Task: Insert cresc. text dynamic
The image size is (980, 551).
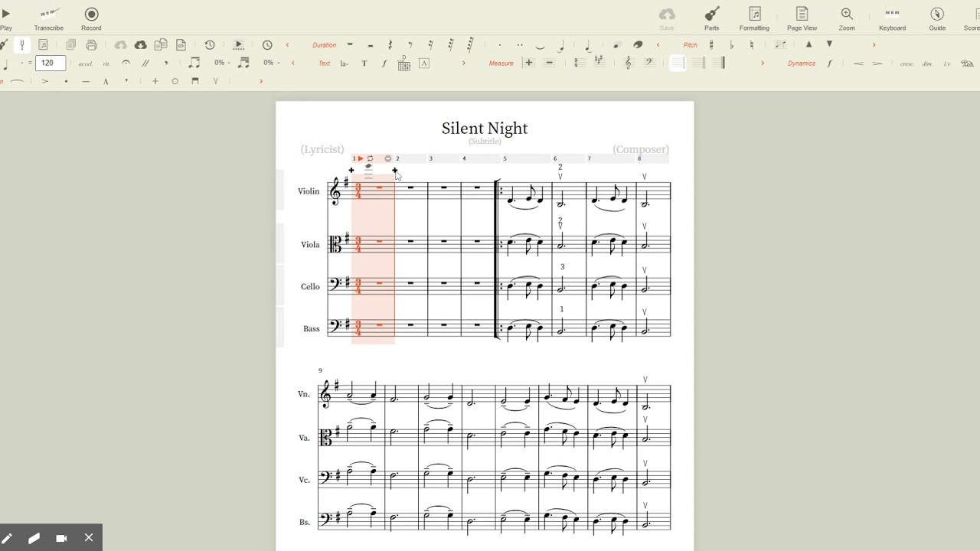Action: pos(907,64)
